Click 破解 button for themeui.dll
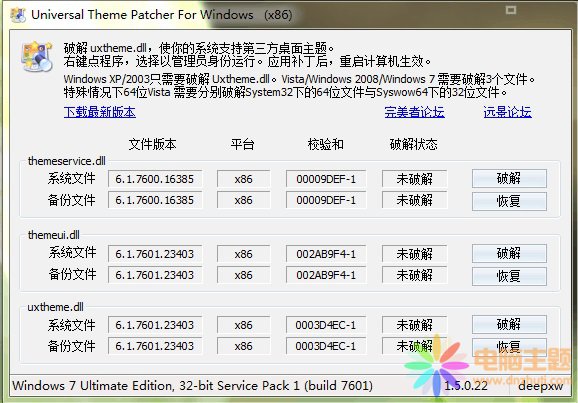Screen dimensions: 578x403 [x=509, y=253]
